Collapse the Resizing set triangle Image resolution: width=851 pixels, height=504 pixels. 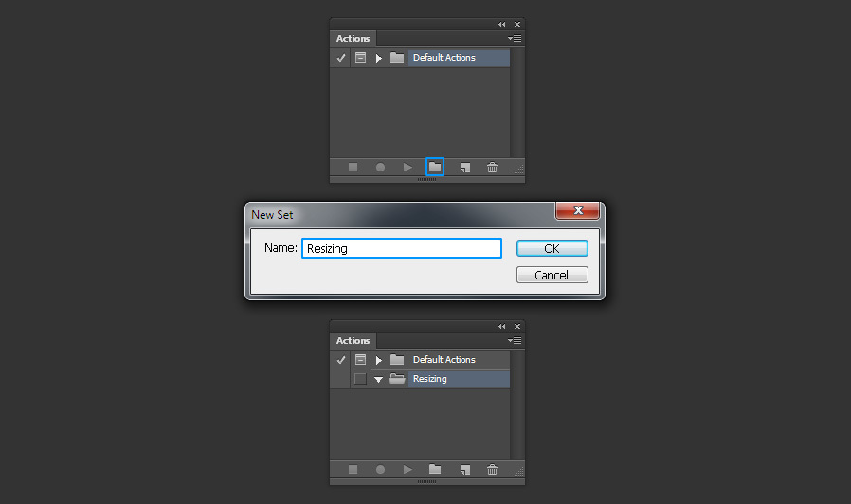tap(379, 379)
